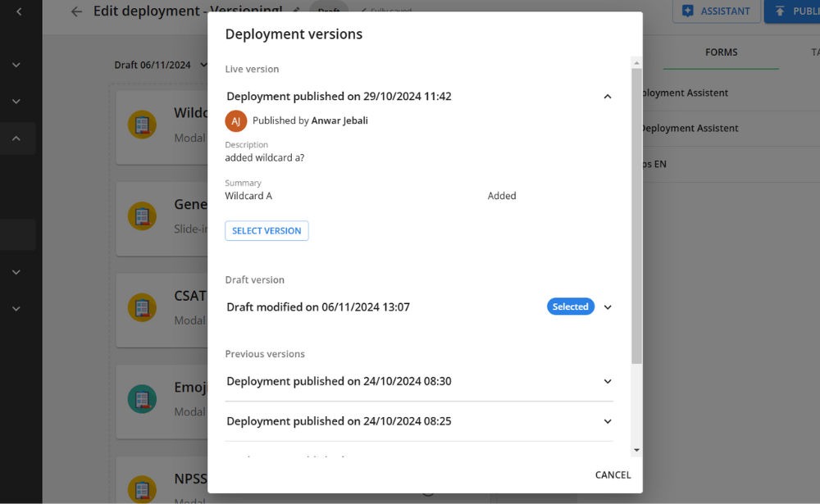The width and height of the screenshot is (820, 504).
Task: Click Anwar Jebali's AJ avatar badge
Action: [x=235, y=120]
